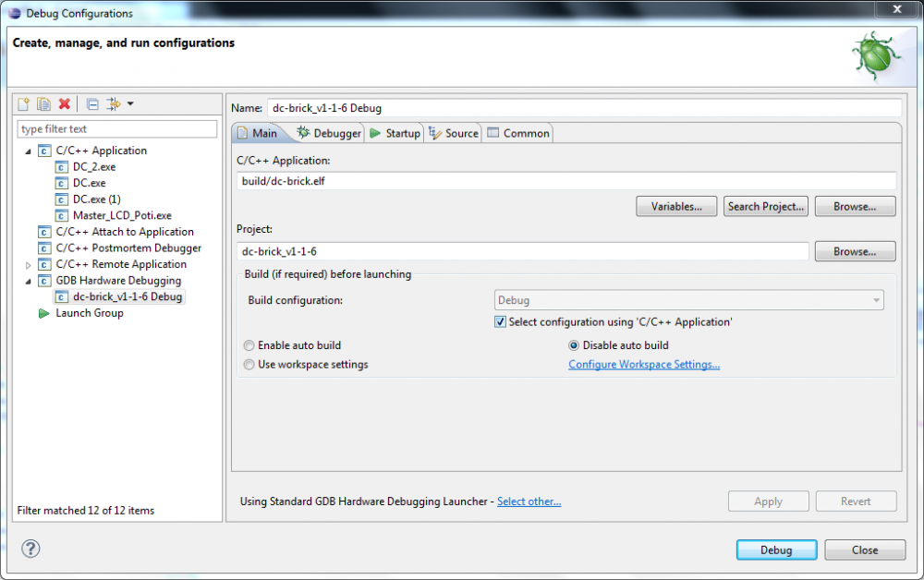
Task: Click the New launch configuration icon
Action: [25, 104]
